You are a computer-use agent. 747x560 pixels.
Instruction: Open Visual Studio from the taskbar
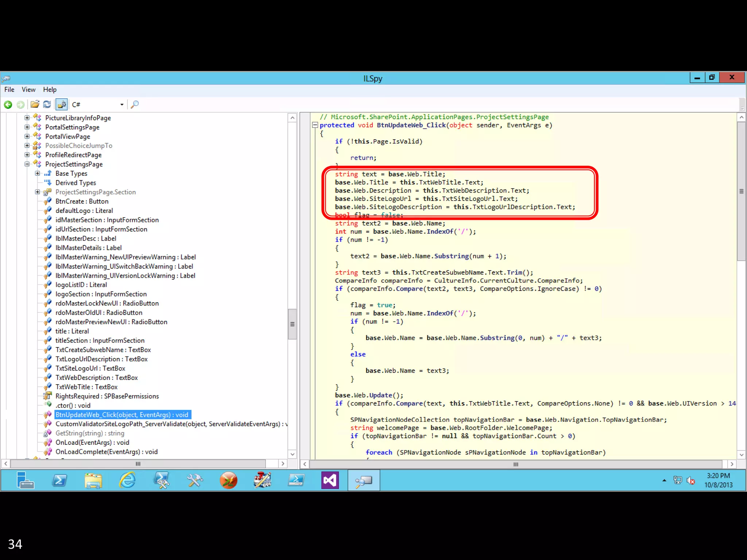(x=330, y=480)
